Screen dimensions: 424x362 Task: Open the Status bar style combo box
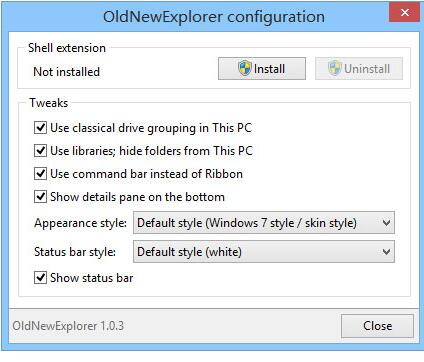pyautogui.click(x=264, y=252)
